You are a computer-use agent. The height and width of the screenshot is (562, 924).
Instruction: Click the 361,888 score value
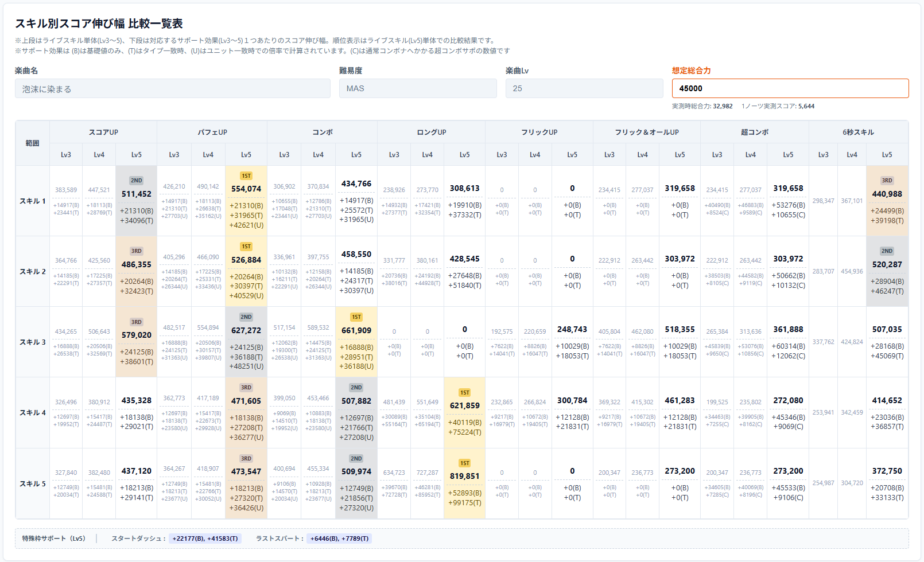click(x=789, y=329)
